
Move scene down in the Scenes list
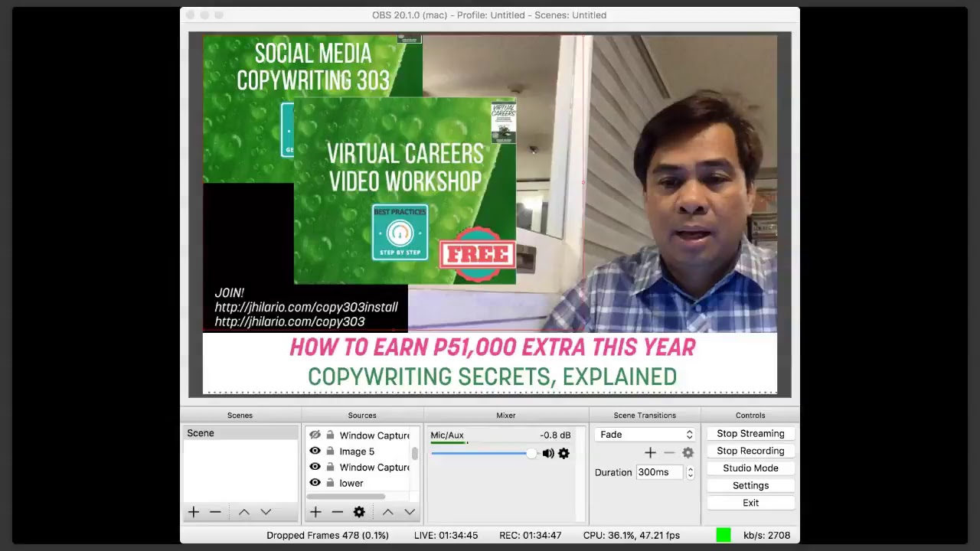coord(266,512)
